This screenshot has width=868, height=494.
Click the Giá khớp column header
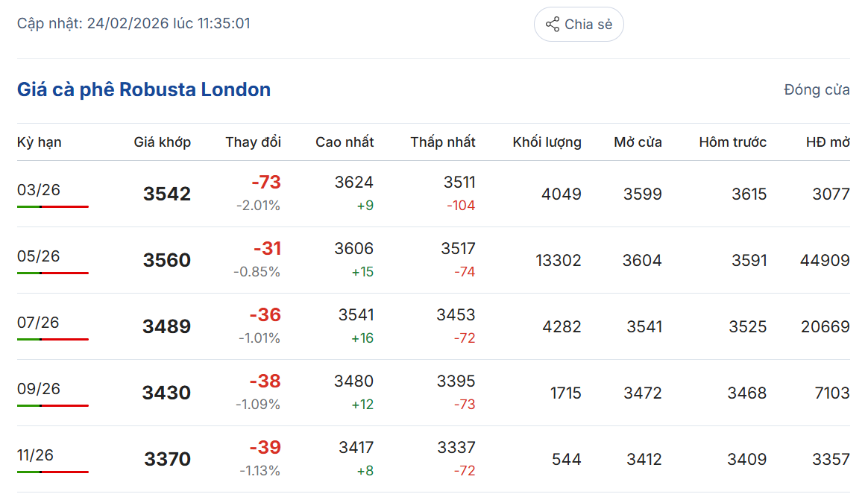pyautogui.click(x=163, y=142)
